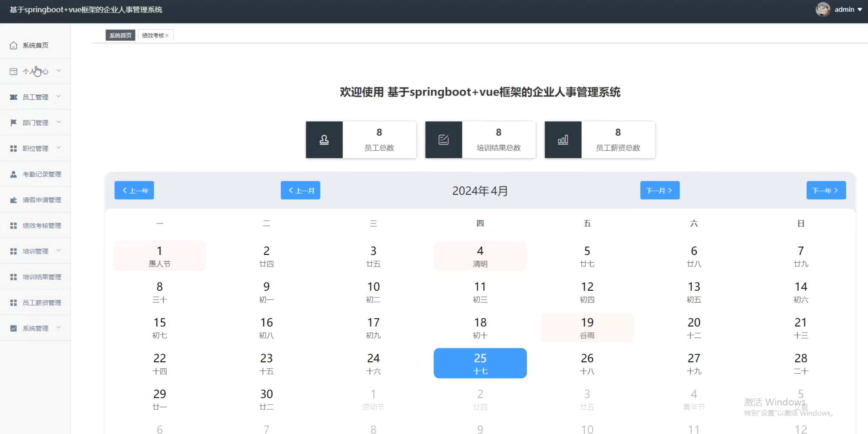Click the grid icon beside 员工薪资管理

coord(13,303)
